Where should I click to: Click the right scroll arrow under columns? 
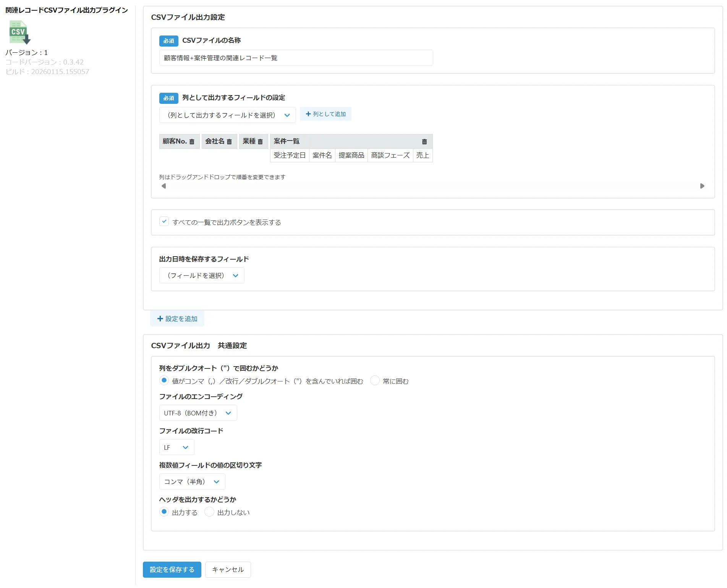click(702, 186)
